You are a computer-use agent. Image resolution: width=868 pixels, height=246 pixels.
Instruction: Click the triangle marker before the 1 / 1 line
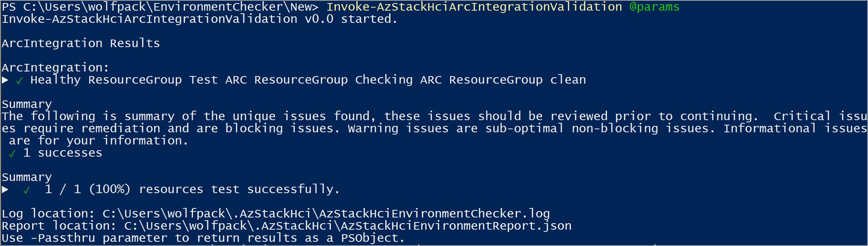[x=5, y=189]
